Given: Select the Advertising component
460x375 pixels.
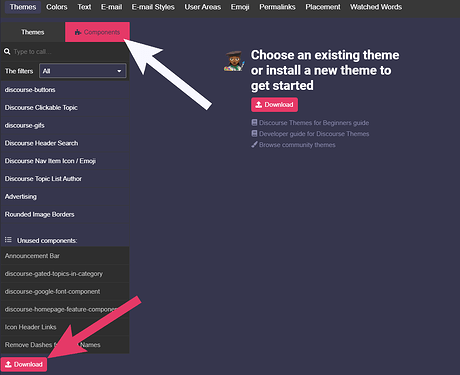Looking at the screenshot, I should [x=65, y=197].
